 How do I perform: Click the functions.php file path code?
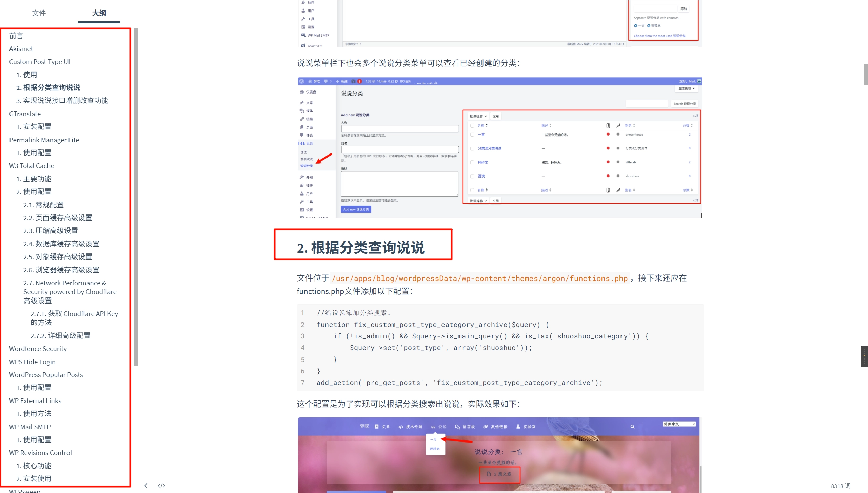tap(480, 278)
